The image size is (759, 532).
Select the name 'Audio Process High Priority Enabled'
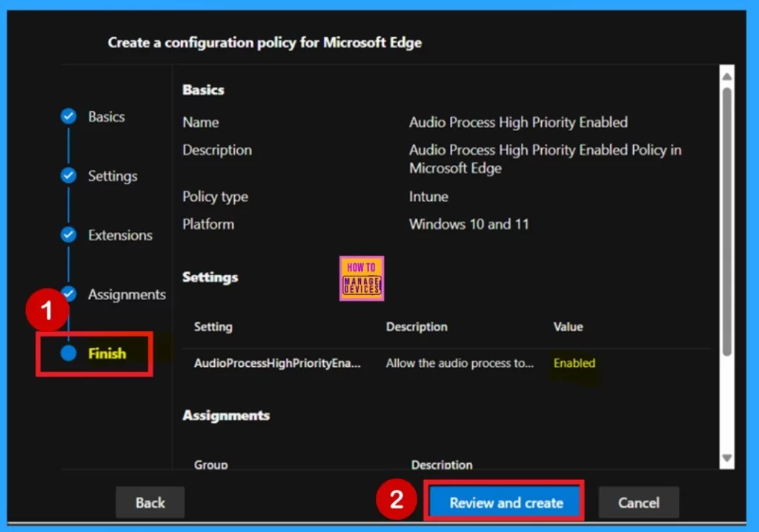[518, 122]
